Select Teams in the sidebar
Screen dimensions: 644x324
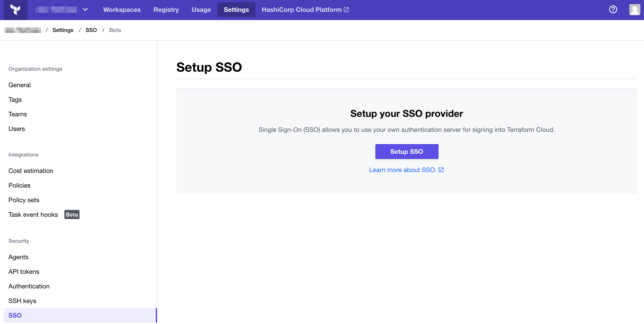coord(18,114)
